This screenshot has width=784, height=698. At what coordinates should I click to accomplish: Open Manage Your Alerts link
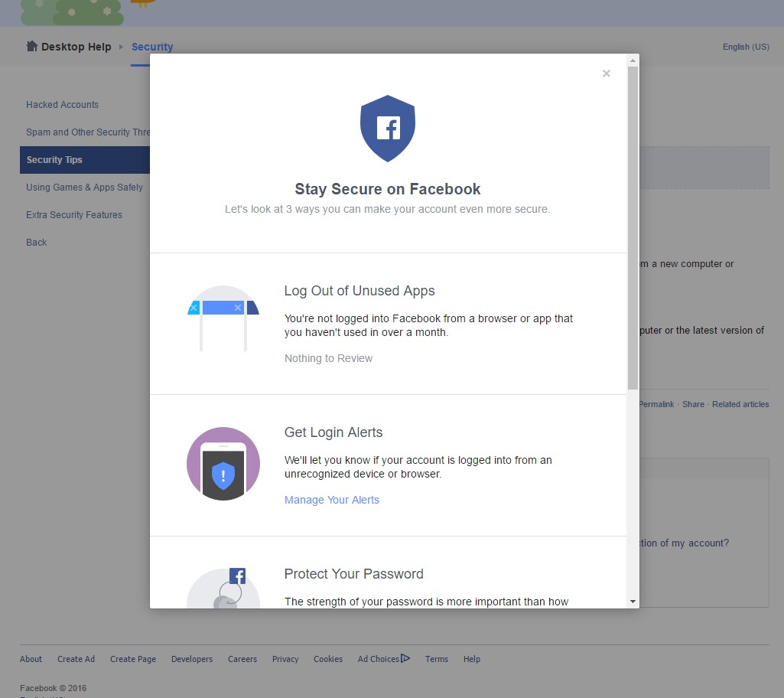tap(331, 500)
